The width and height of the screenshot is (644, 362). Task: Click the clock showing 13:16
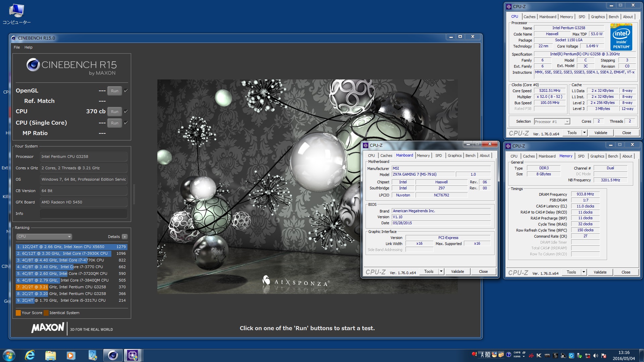(x=624, y=353)
